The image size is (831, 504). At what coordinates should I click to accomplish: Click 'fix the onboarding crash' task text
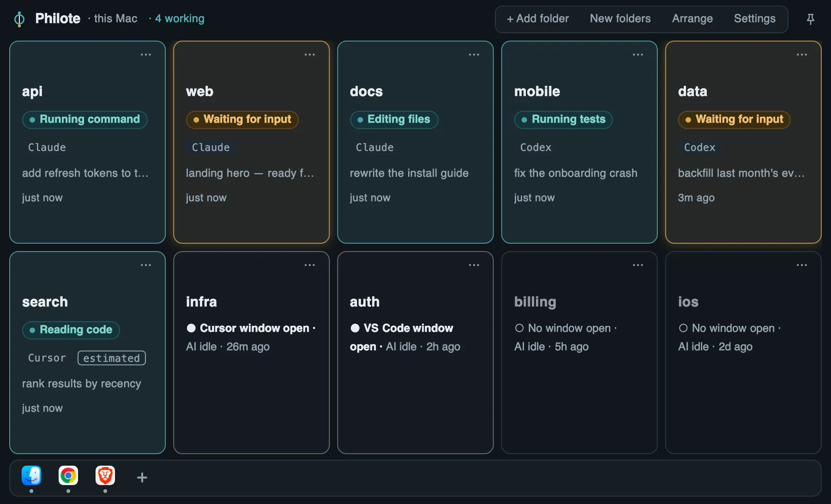pos(576,173)
